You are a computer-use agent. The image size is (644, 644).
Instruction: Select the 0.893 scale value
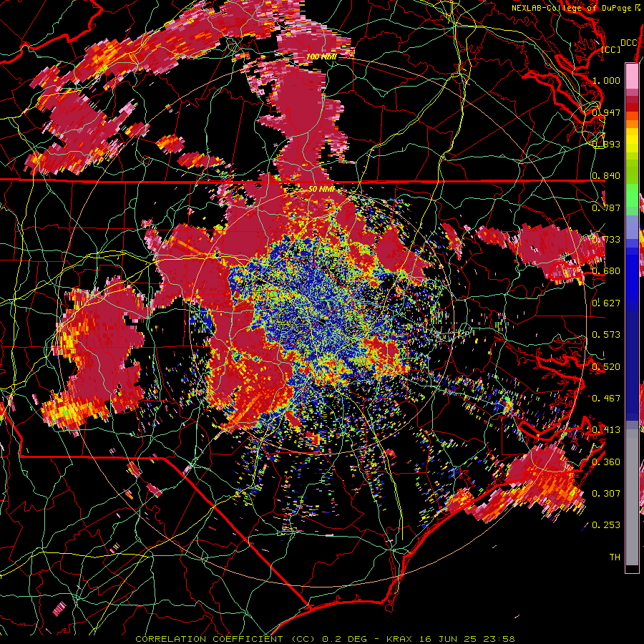pos(606,144)
